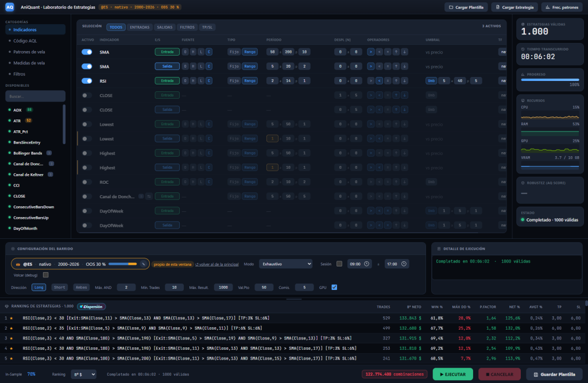Click the AQ application logo
588x383 pixels.
tap(9, 7)
